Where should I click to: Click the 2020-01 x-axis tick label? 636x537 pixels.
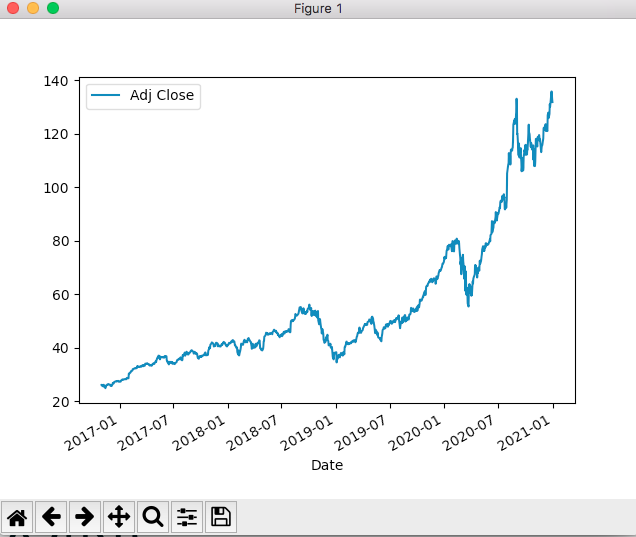click(x=415, y=433)
